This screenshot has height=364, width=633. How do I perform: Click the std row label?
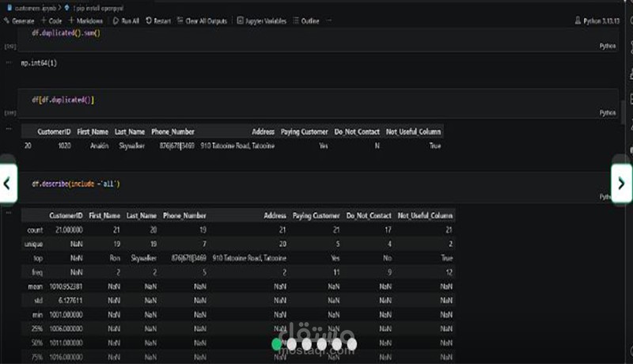click(38, 301)
